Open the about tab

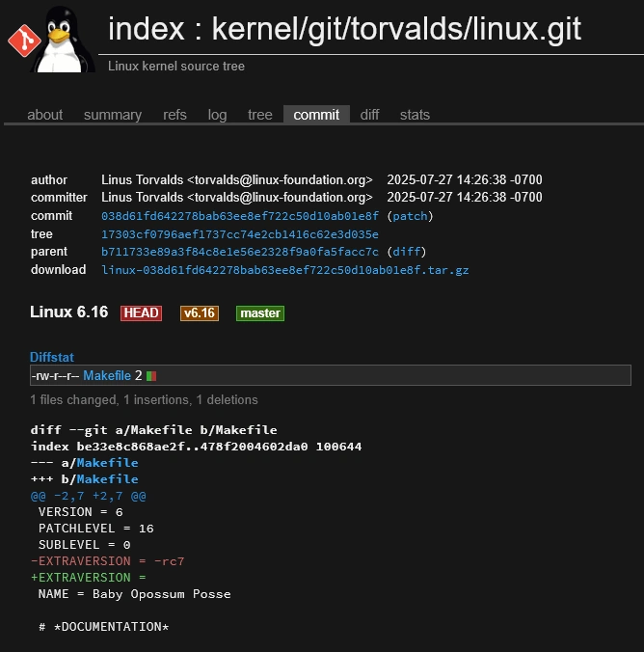pos(45,115)
